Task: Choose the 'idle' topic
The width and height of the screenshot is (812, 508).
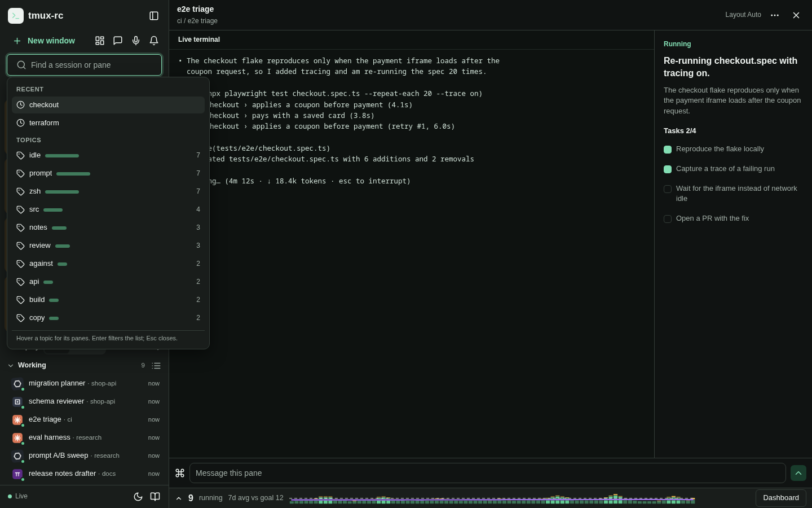Action: pyautogui.click(x=108, y=155)
